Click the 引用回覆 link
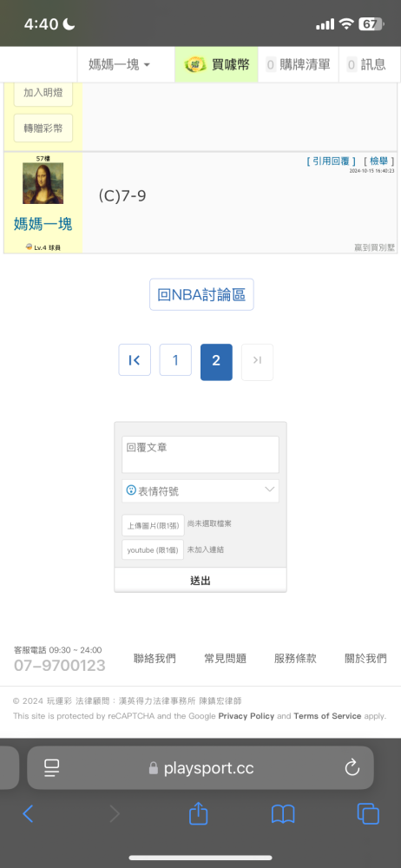401x868 pixels. (332, 161)
